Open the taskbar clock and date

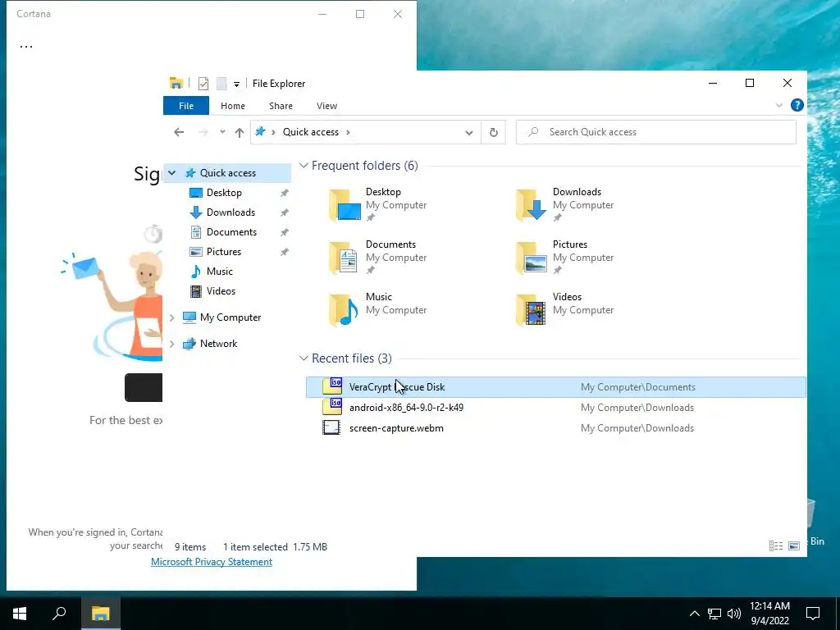(769, 614)
